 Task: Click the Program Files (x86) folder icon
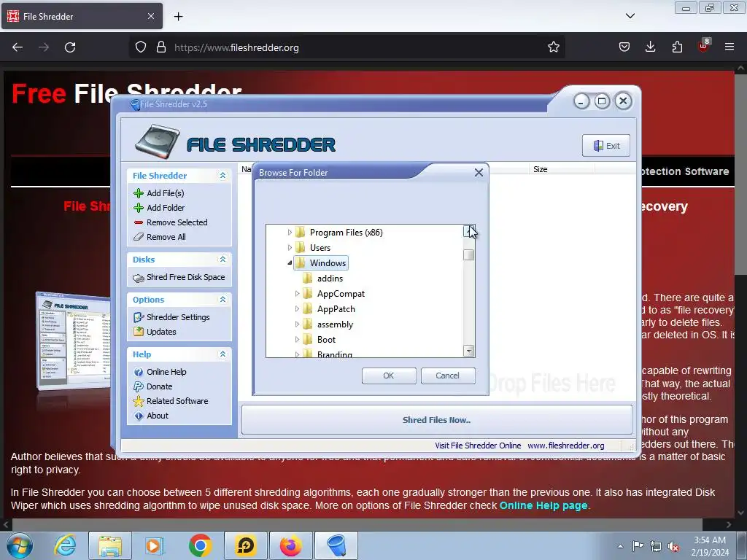pyautogui.click(x=300, y=233)
